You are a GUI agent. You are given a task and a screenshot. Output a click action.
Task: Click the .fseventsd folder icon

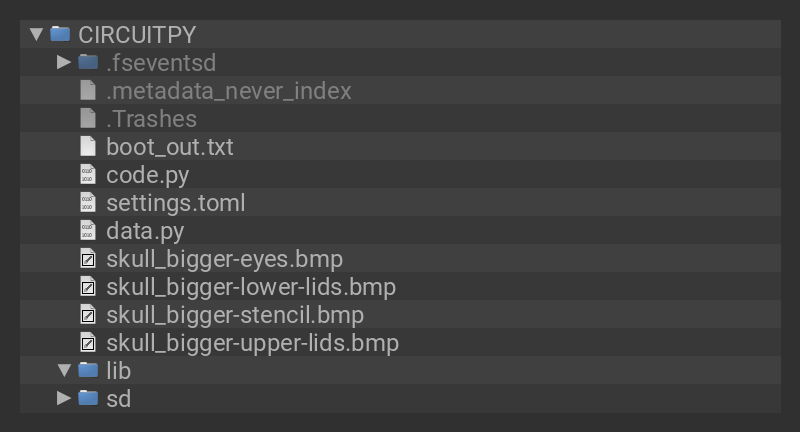coord(88,62)
